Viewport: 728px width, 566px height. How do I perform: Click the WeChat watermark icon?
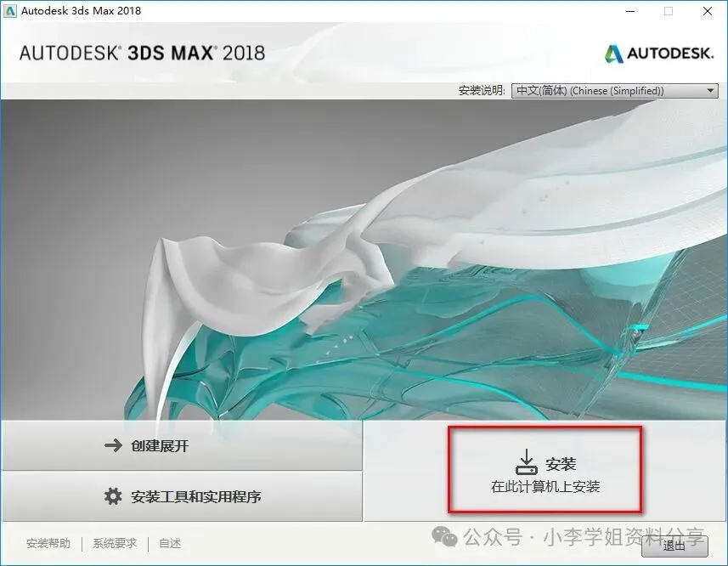444,537
